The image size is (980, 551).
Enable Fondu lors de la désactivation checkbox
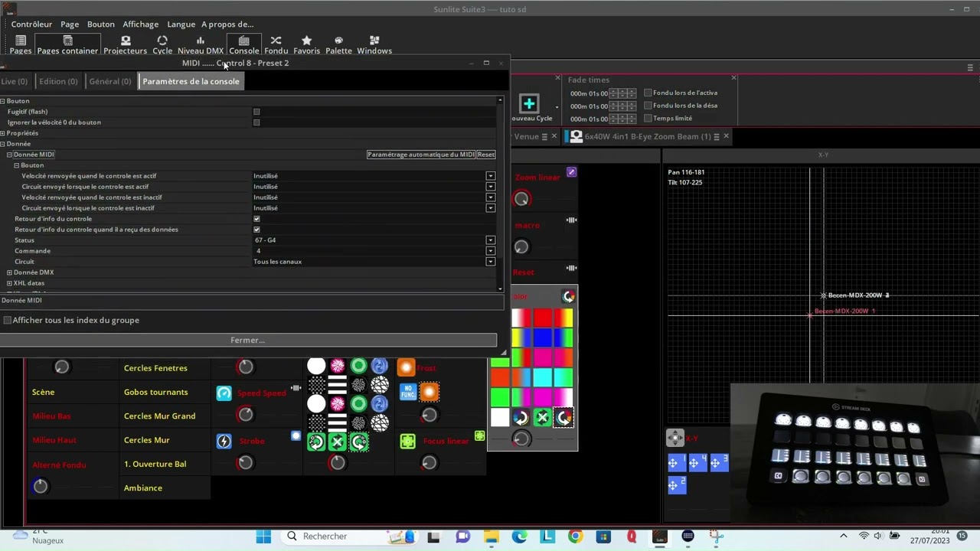click(x=648, y=106)
